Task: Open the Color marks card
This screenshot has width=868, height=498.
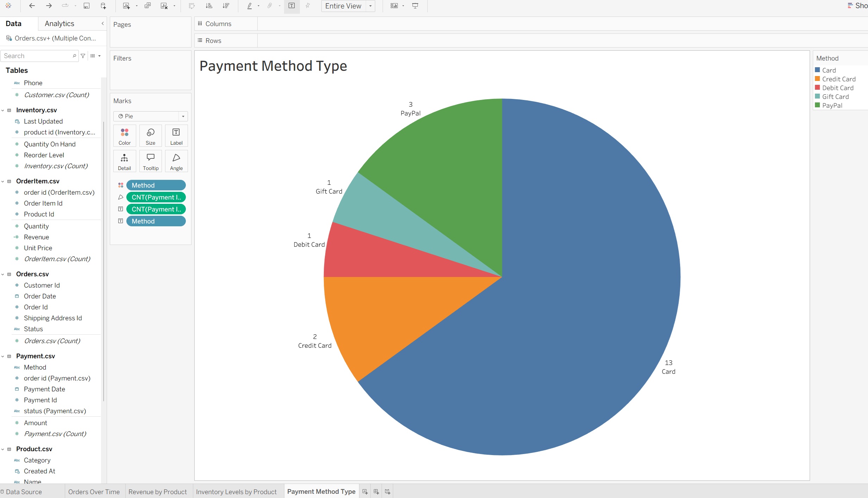Action: point(125,136)
